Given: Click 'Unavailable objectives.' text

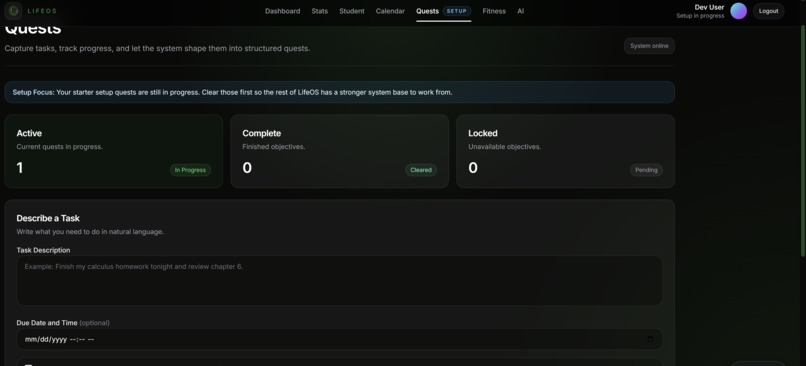Looking at the screenshot, I should tap(504, 147).
